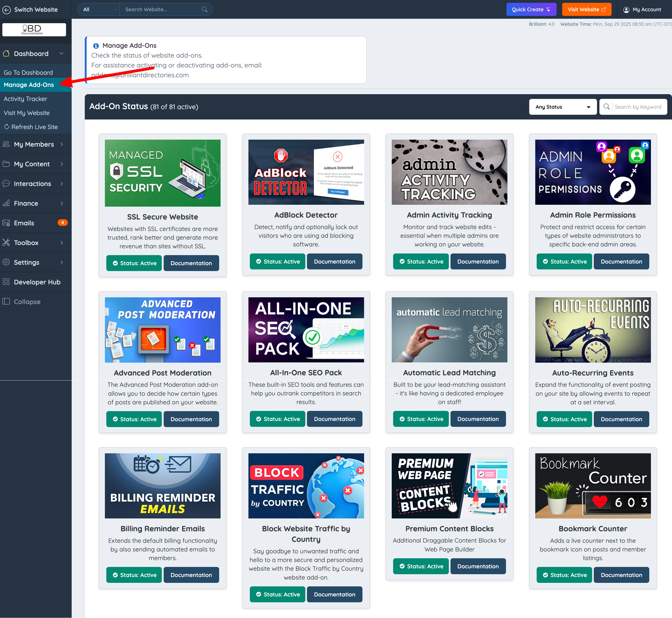Click the Collapse sidebar icon
Viewport: 672px width, 618px height.
(x=6, y=302)
